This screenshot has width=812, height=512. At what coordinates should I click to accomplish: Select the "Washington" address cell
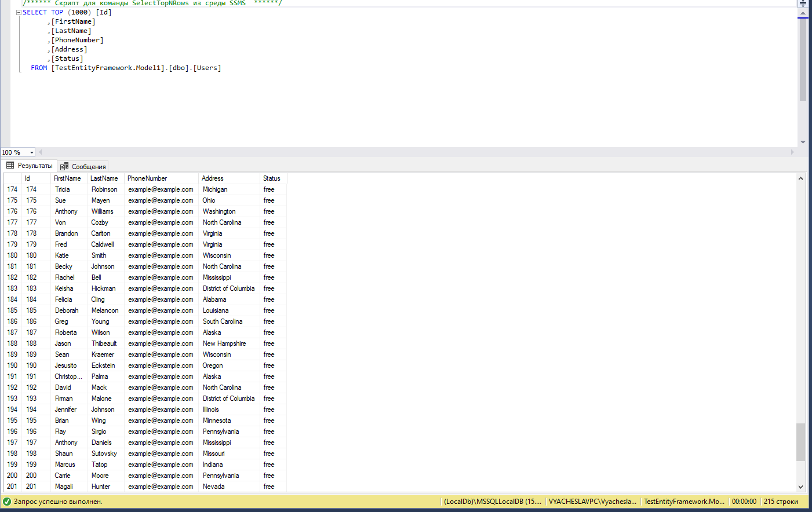229,211
